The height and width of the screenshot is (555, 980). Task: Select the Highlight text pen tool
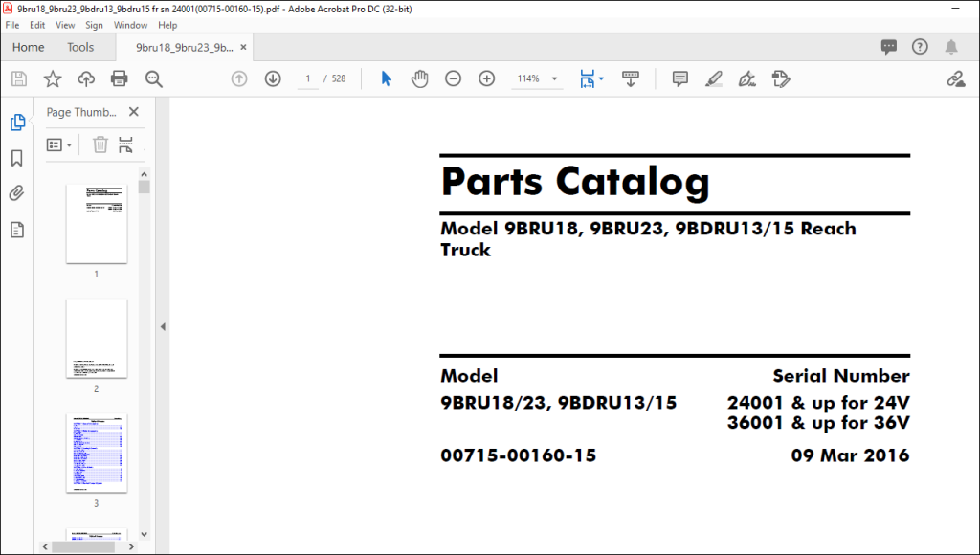(x=714, y=78)
